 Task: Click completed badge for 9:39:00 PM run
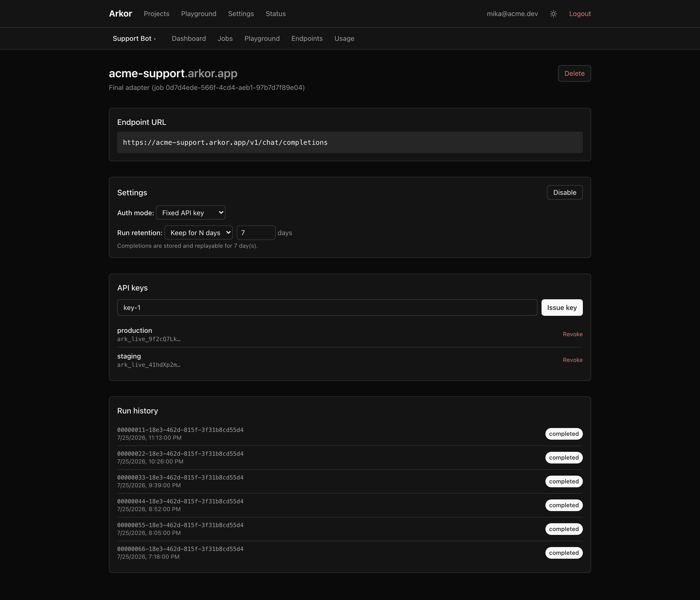564,481
